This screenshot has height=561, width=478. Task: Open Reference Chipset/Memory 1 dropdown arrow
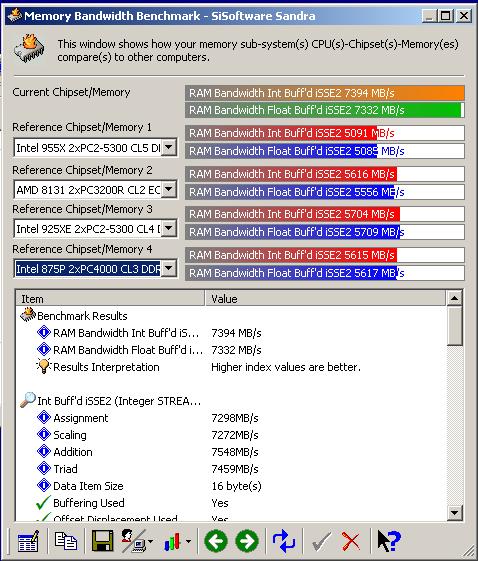pyautogui.click(x=169, y=147)
